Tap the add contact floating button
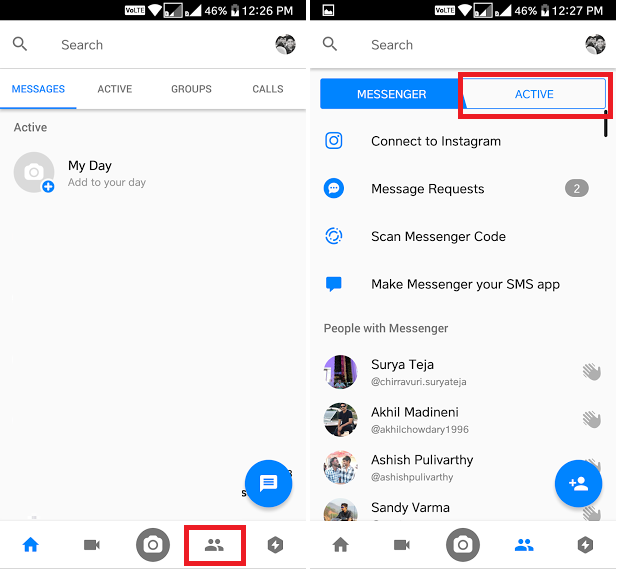 578,483
